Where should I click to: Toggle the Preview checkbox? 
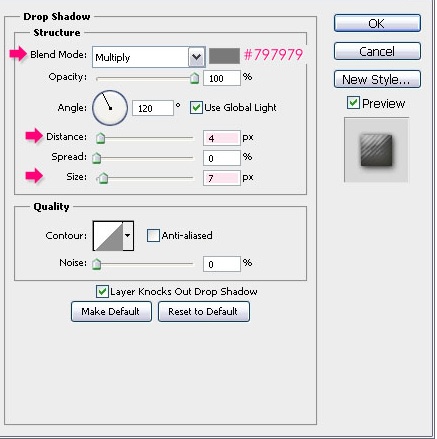pyautogui.click(x=353, y=103)
